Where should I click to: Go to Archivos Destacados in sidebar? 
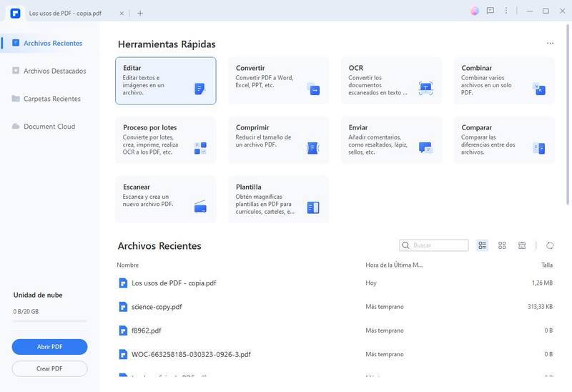(54, 71)
